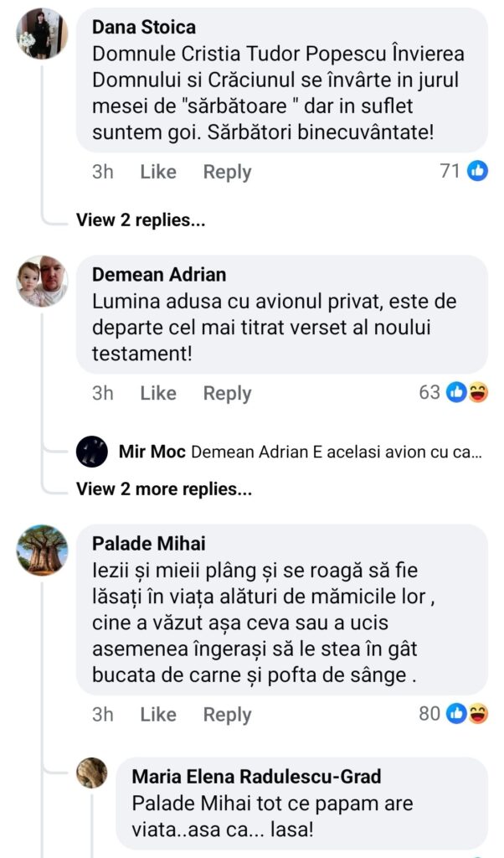
Task: Like Demean Adrian's comment
Action: [157, 393]
